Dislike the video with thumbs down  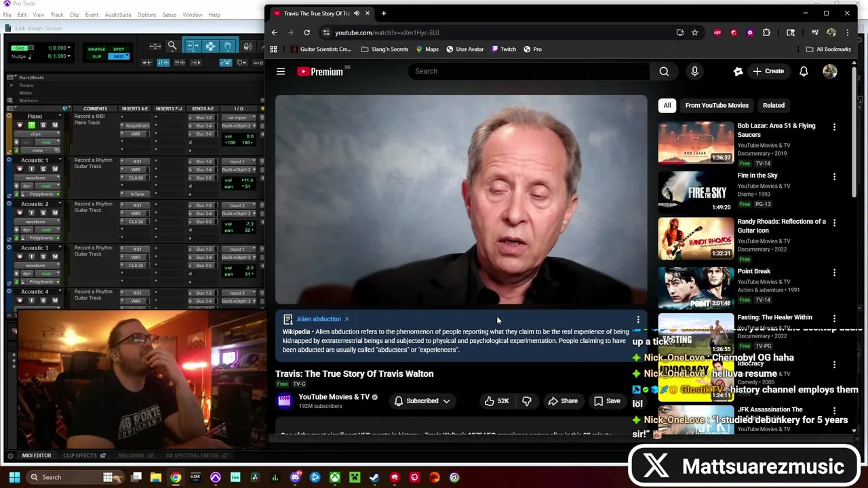point(527,401)
